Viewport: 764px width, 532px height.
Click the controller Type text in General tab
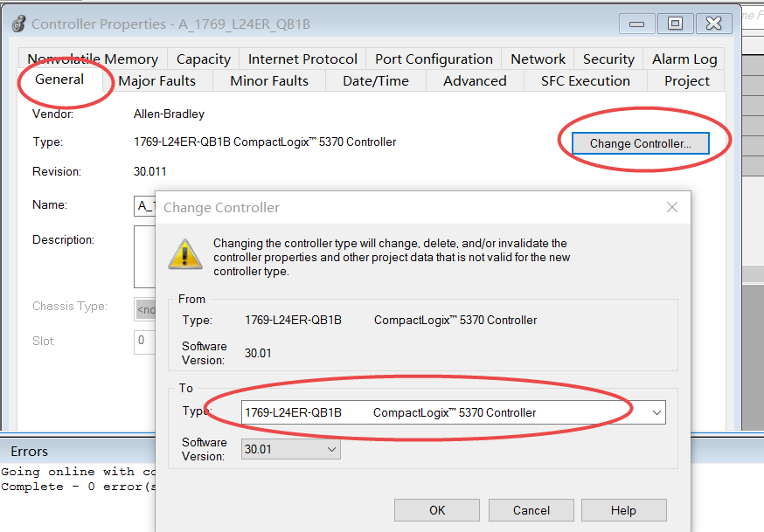(x=265, y=142)
